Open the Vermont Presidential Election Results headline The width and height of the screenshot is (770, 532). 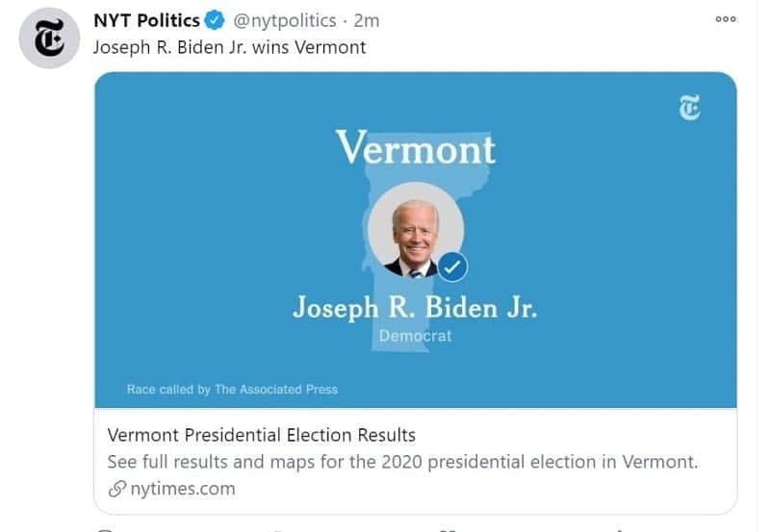click(261, 435)
